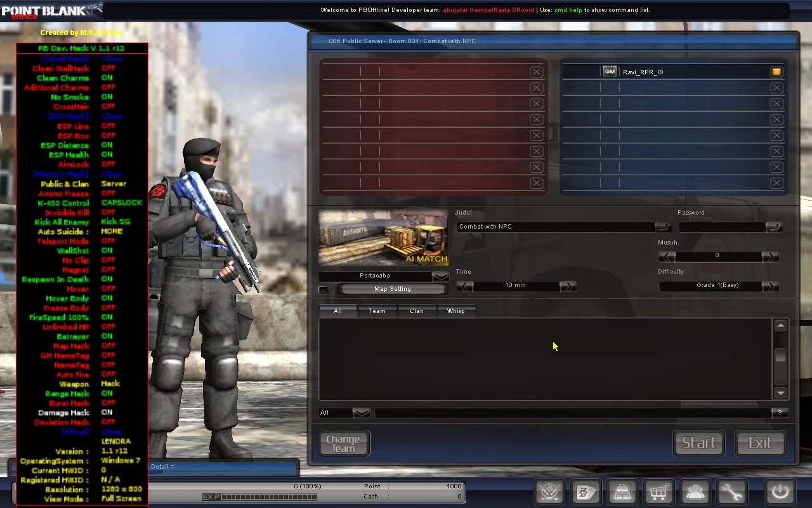Click the power exit icon

click(x=780, y=492)
